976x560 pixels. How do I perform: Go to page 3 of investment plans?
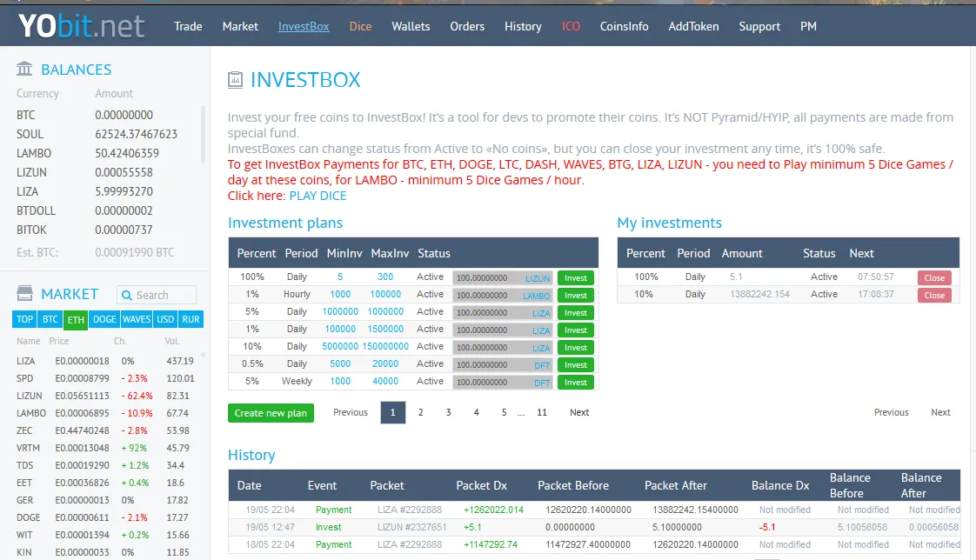pyautogui.click(x=448, y=412)
